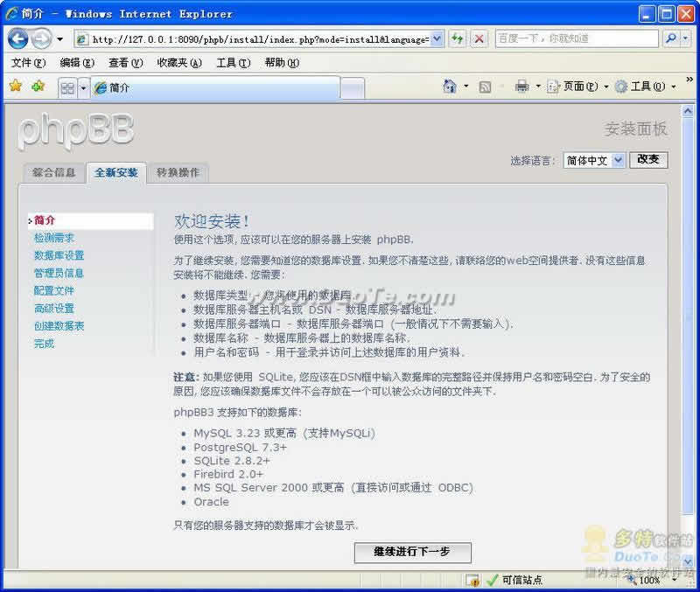Open the 工具(T) menu in menu bar

pyautogui.click(x=233, y=63)
